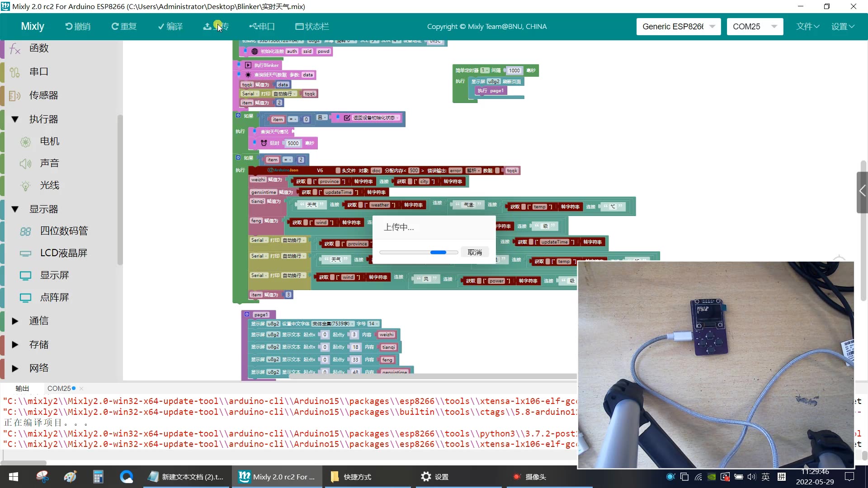Open the COM25 port dropdown

point(755,27)
